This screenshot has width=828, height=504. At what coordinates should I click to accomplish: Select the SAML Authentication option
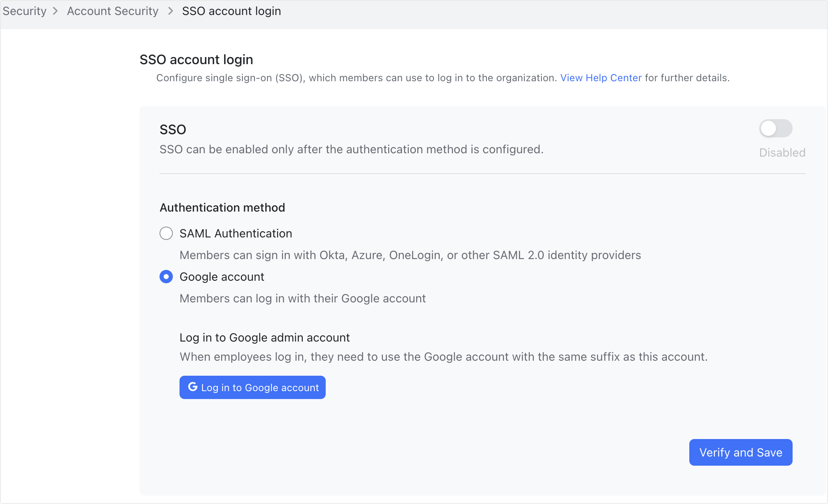point(166,233)
